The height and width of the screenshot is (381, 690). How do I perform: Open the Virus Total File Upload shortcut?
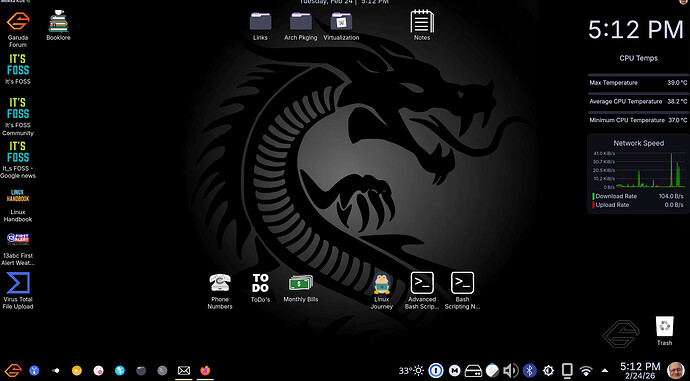(18, 290)
